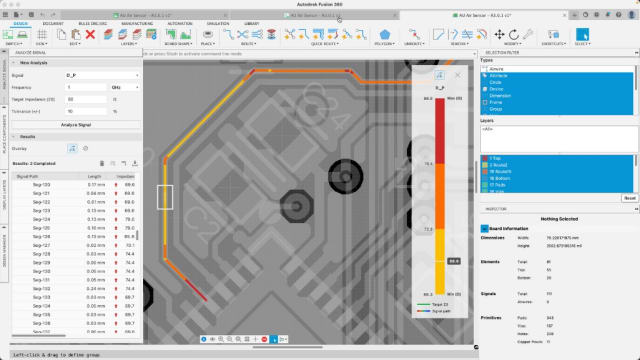The image size is (640, 360).
Task: Click the Tolerance value input field
Action: click(86, 111)
